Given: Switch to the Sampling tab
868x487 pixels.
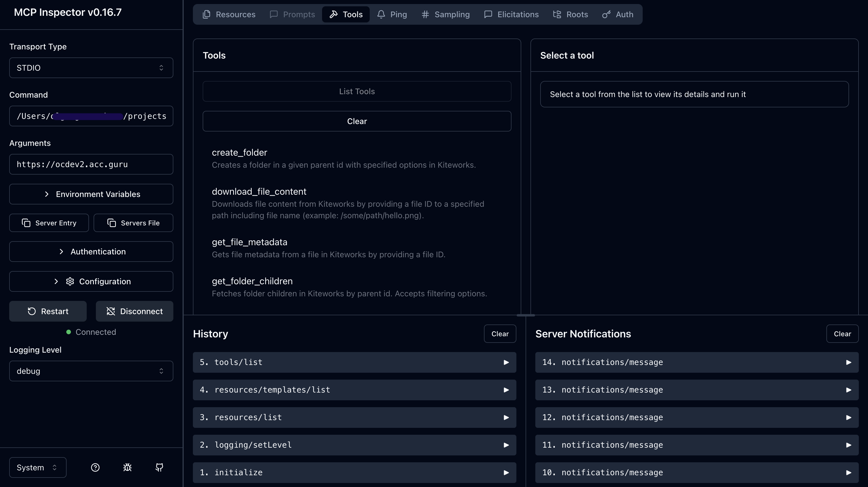Looking at the screenshot, I should click(x=445, y=14).
